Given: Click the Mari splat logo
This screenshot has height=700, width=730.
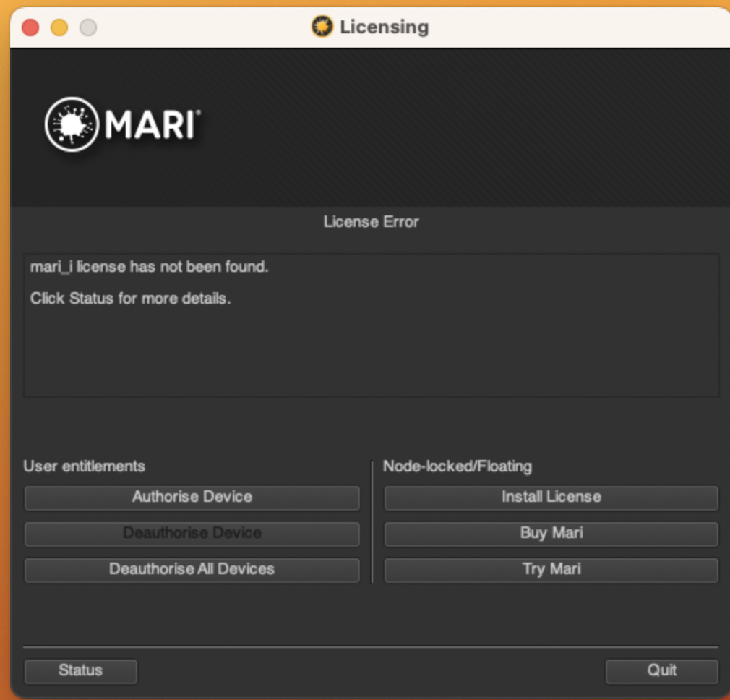Looking at the screenshot, I should (72, 124).
